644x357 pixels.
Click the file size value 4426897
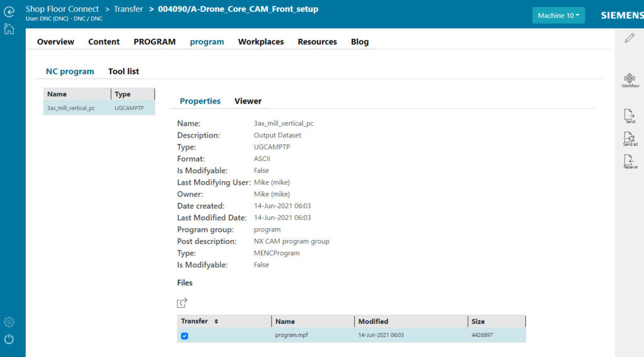482,335
